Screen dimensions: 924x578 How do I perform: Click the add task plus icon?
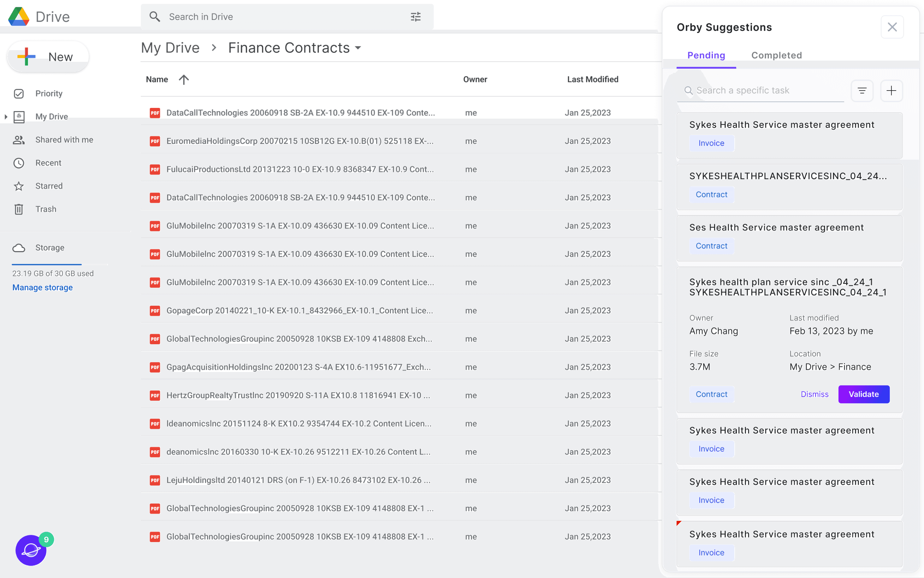click(891, 91)
